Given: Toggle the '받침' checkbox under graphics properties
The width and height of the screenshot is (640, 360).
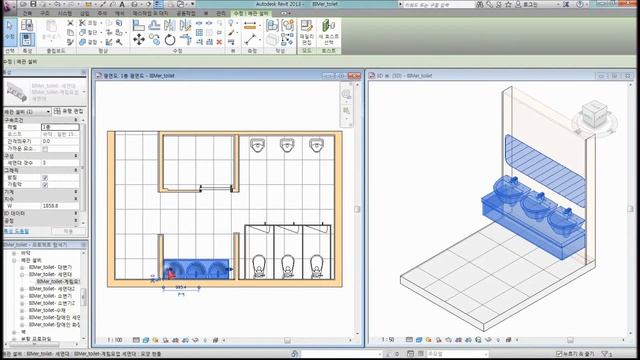Looking at the screenshot, I should 45,178.
